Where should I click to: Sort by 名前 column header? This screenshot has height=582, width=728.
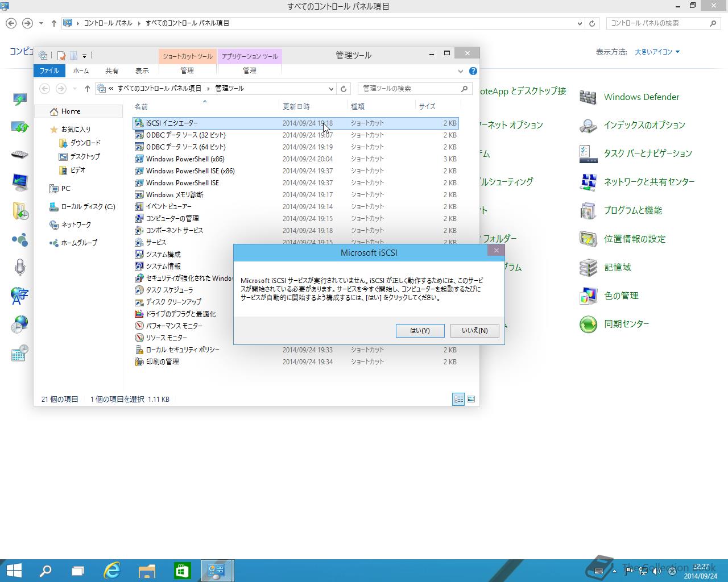pyautogui.click(x=205, y=106)
